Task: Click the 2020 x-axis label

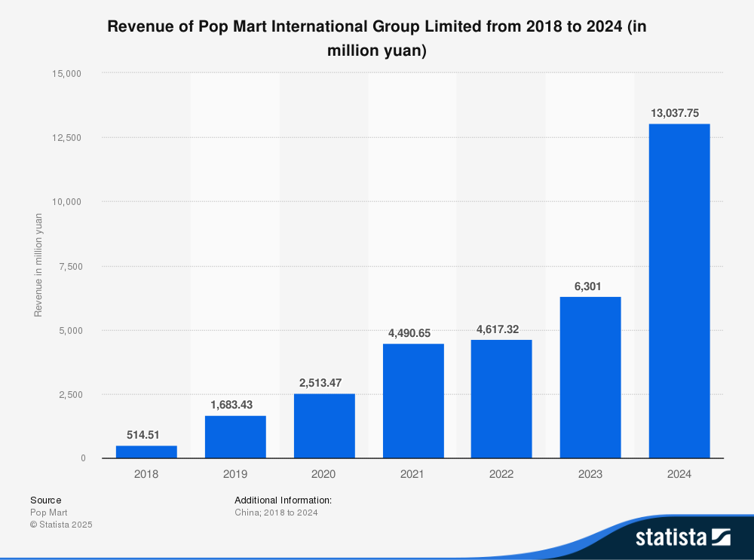Action: (x=323, y=474)
